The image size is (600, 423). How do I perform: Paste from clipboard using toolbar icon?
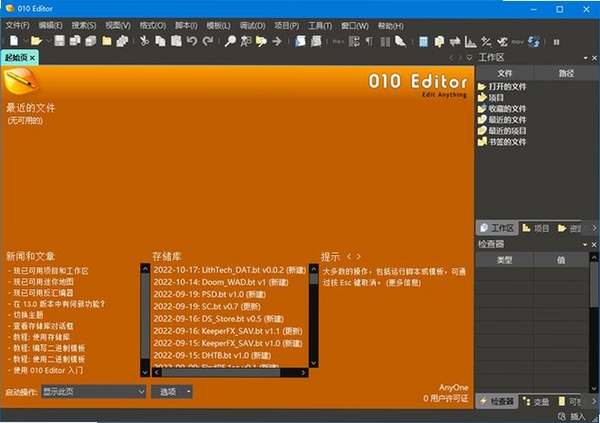coord(176,41)
